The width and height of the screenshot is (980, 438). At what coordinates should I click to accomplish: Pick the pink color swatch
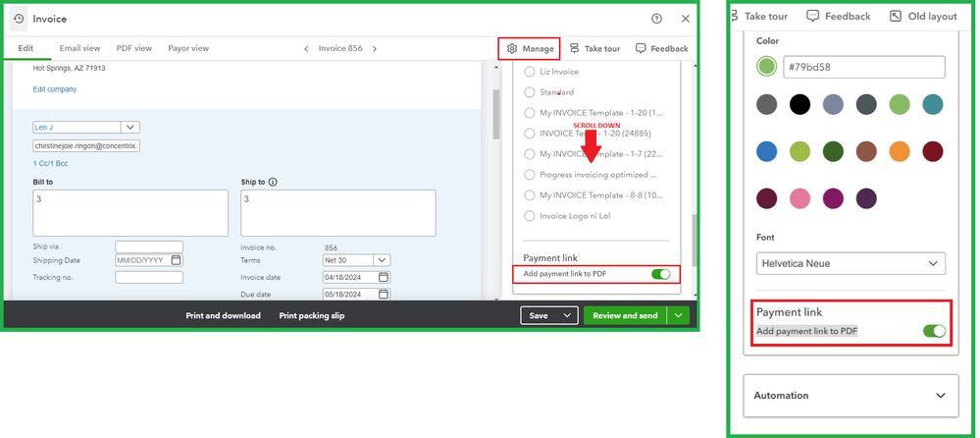[799, 198]
